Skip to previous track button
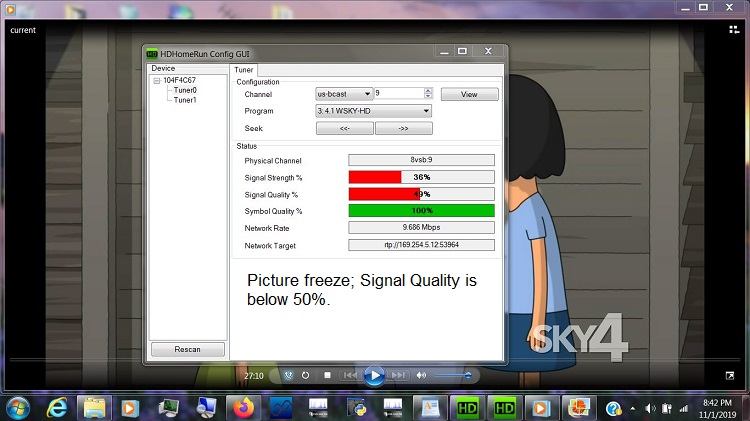This screenshot has height=421, width=750. tap(350, 375)
